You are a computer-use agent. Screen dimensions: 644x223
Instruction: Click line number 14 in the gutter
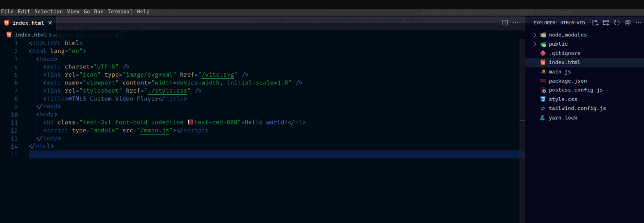pos(14,146)
